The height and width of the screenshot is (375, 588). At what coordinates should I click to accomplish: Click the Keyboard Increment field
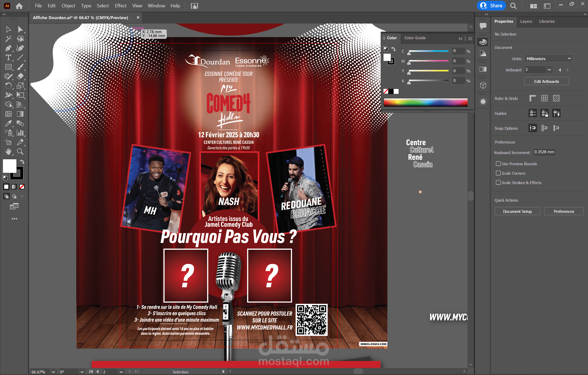click(x=544, y=152)
